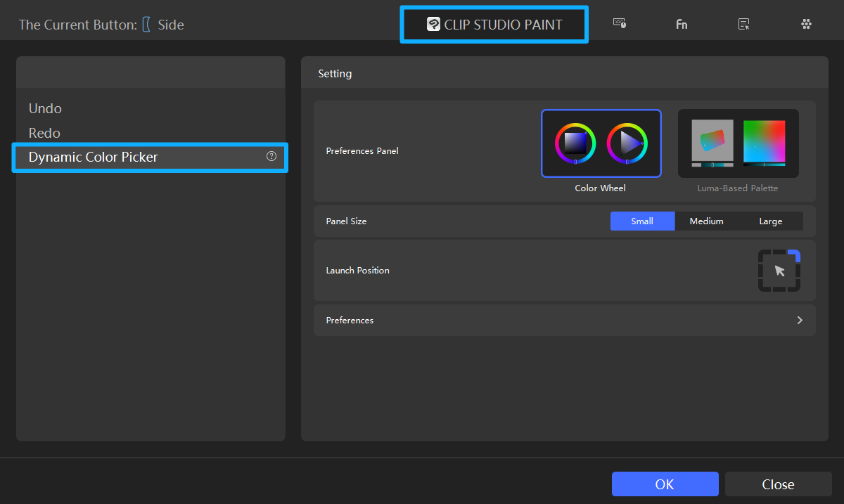Click the help icon beside Dynamic Color Picker

click(271, 156)
